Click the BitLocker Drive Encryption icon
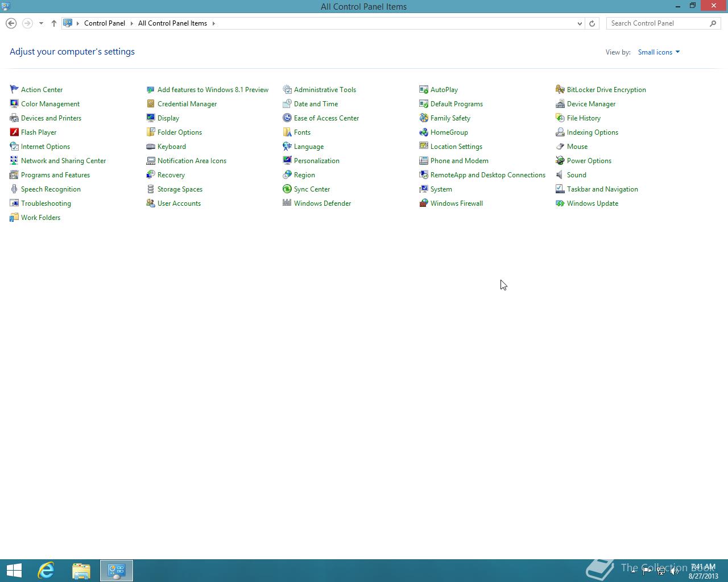This screenshot has width=728, height=582. (x=560, y=90)
